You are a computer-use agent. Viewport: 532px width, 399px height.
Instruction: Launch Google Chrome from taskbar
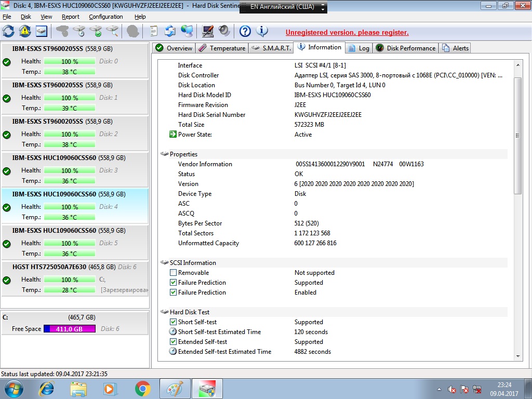click(142, 389)
